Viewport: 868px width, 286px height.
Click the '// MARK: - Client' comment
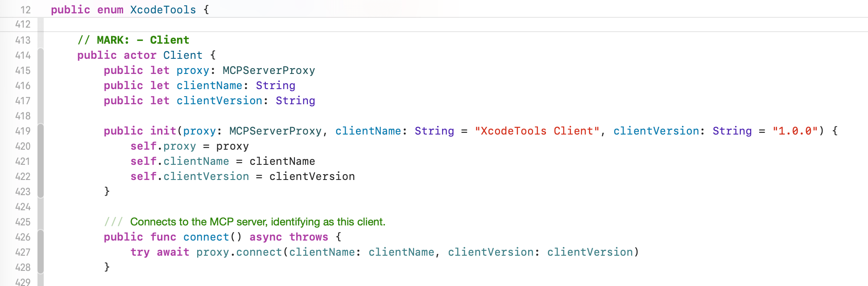[x=133, y=40]
